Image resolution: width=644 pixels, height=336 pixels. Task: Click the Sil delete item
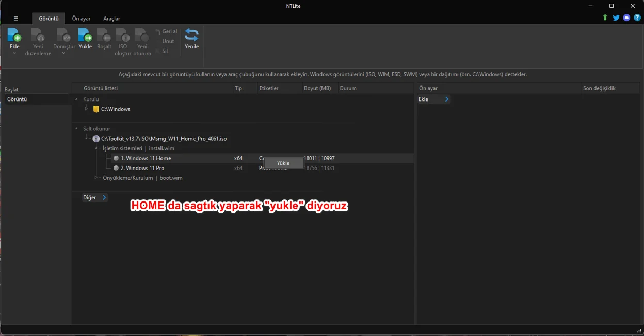[x=162, y=51]
